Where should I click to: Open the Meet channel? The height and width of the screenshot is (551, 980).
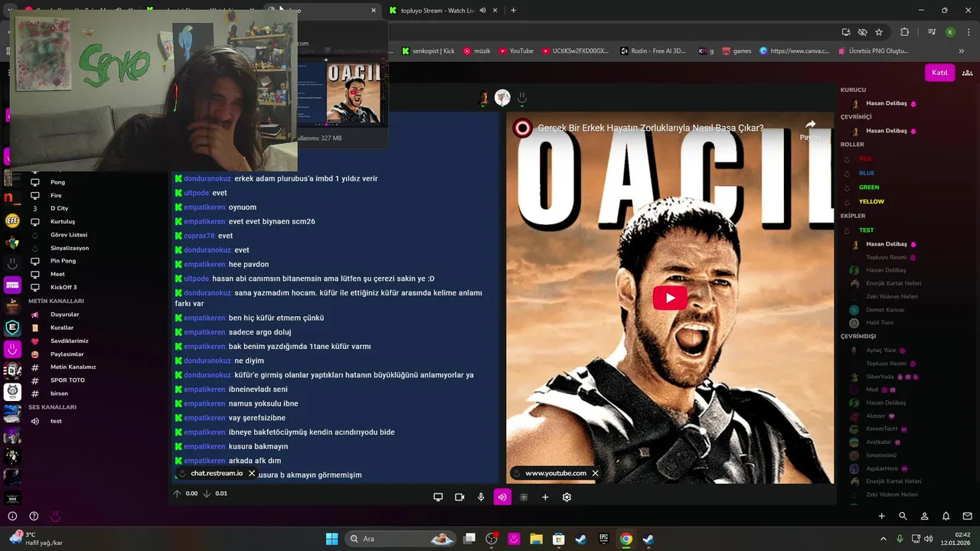point(57,274)
